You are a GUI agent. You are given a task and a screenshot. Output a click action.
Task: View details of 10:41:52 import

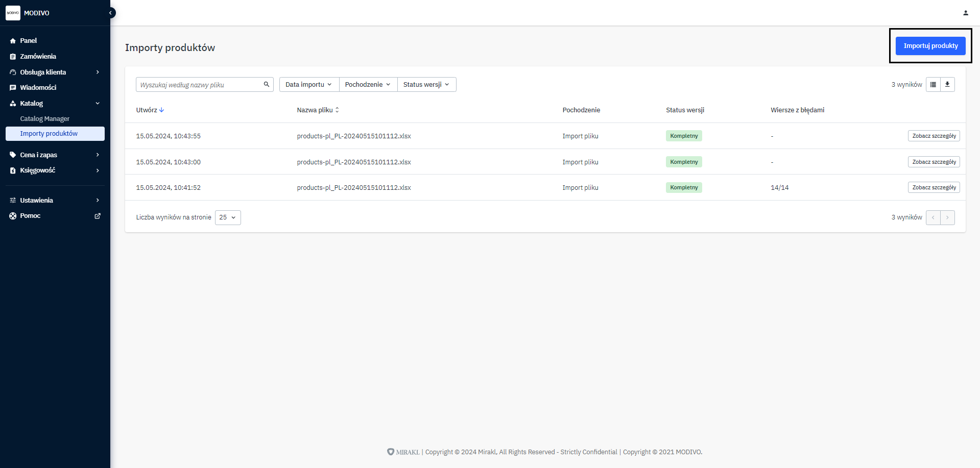[934, 187]
